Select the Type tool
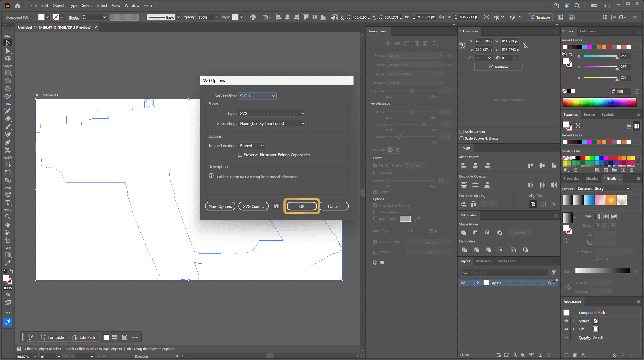The width and height of the screenshot is (644, 360). pos(8,203)
